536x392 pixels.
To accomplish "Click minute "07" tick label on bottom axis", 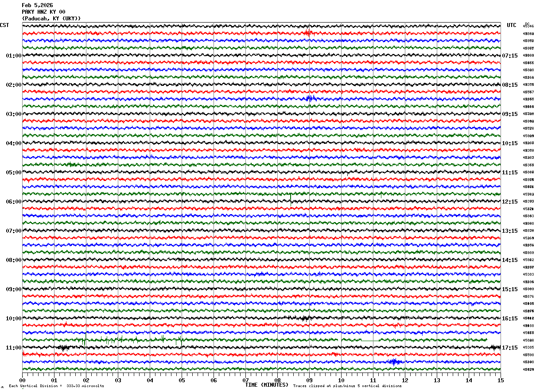I will pos(245,380).
